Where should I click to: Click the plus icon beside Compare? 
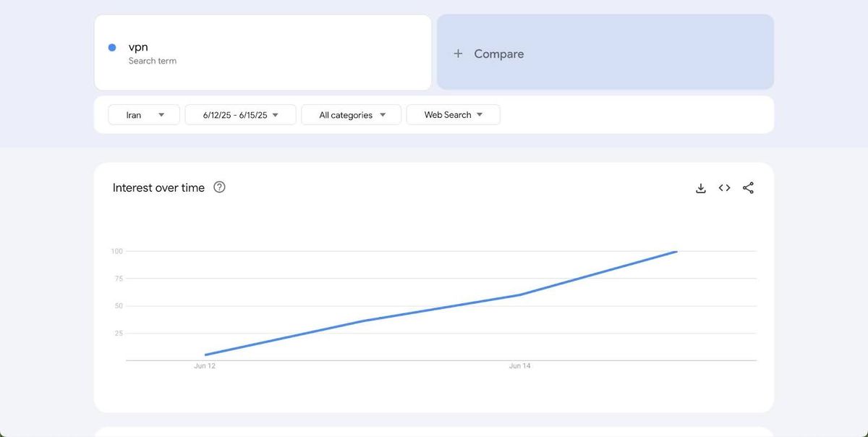(x=458, y=54)
